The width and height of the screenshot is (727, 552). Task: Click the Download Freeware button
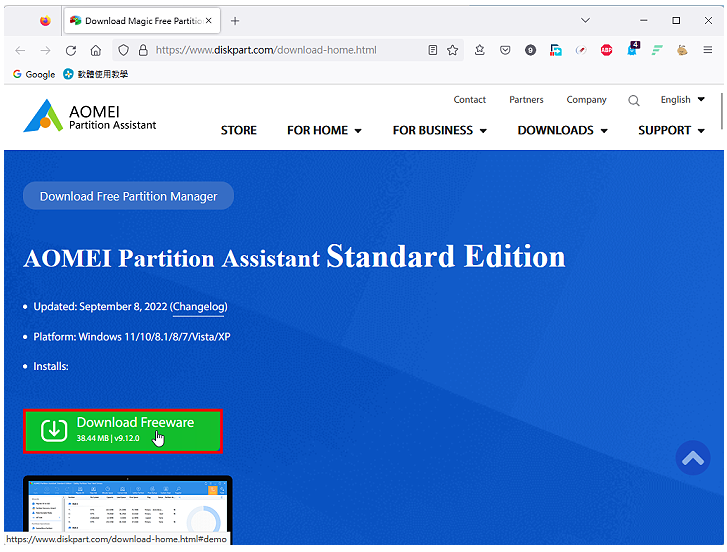[x=123, y=431]
